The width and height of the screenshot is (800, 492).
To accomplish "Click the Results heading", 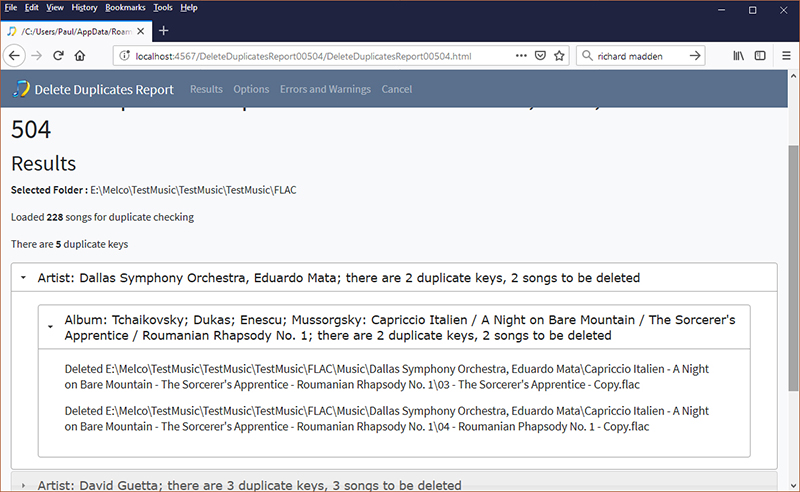I will 43,163.
